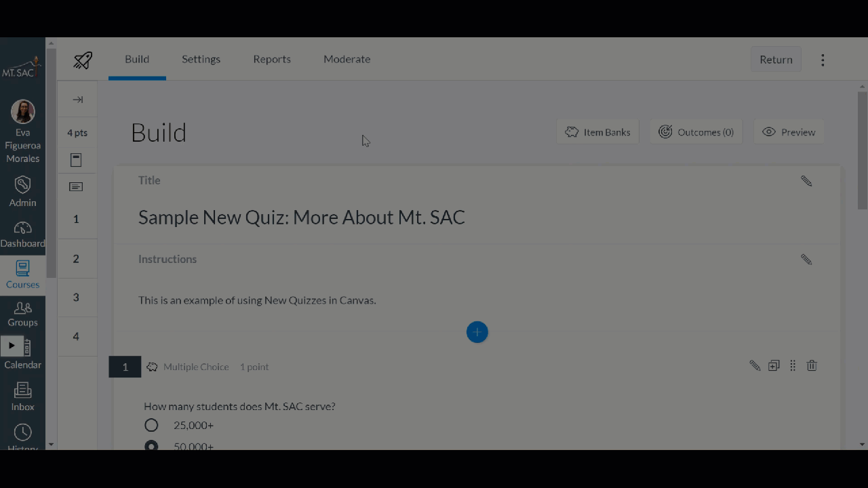The width and height of the screenshot is (868, 488).
Task: Select the pencil icon to edit question 1
Action: (755, 365)
